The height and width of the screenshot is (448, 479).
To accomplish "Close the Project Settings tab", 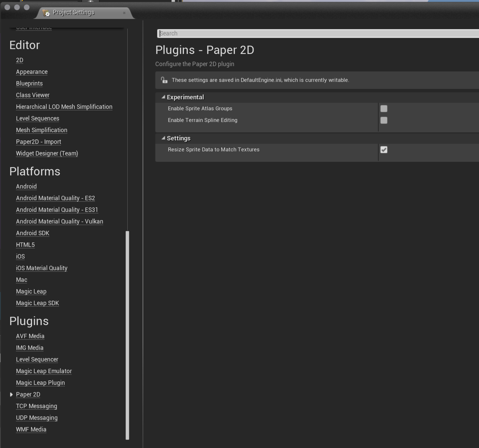I will (124, 13).
